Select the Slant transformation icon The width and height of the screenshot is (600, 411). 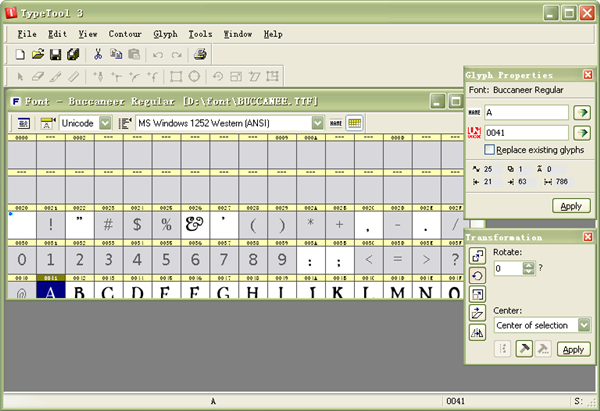[478, 314]
